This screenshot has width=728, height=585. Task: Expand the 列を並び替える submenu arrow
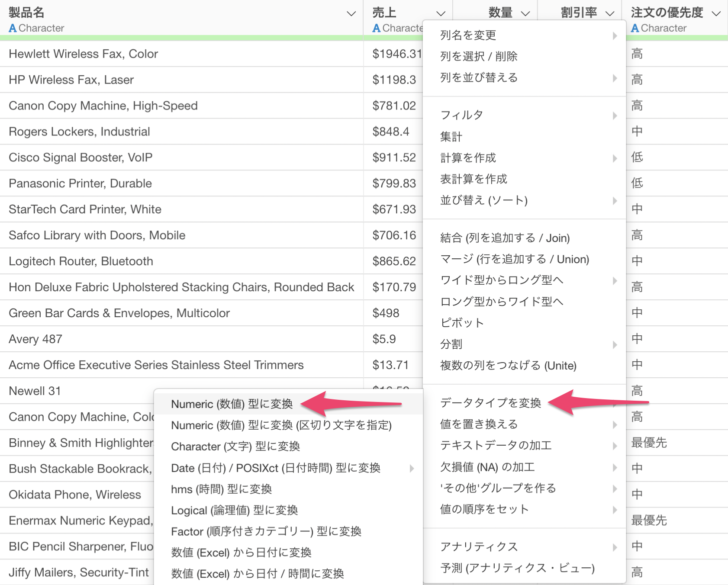pos(615,78)
